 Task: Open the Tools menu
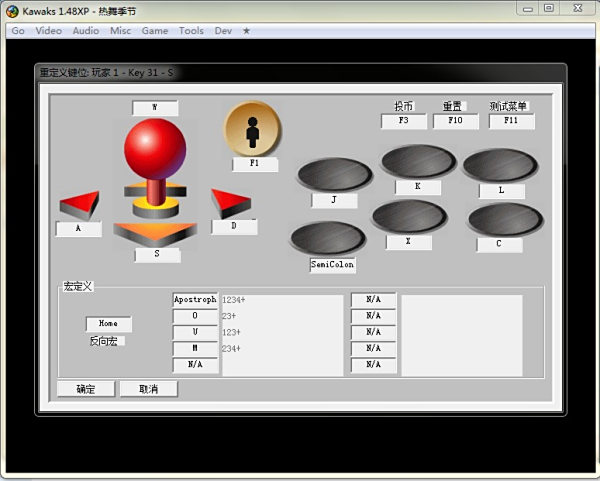[x=191, y=31]
